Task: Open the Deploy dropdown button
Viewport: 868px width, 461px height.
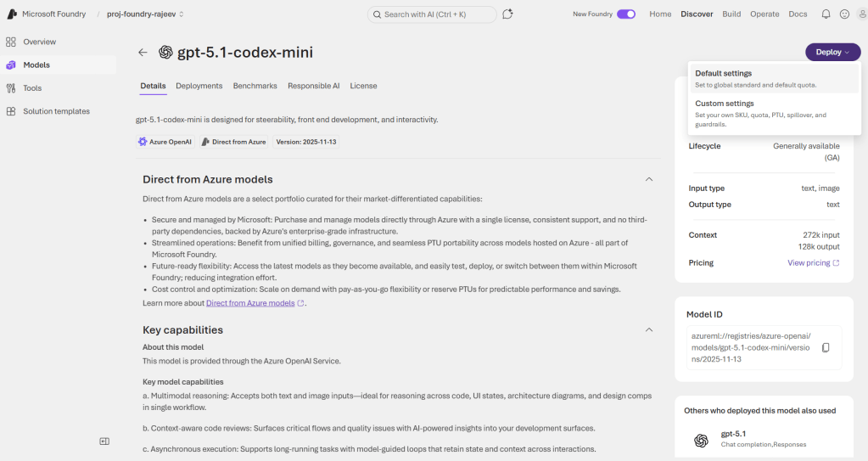Action: coord(832,53)
